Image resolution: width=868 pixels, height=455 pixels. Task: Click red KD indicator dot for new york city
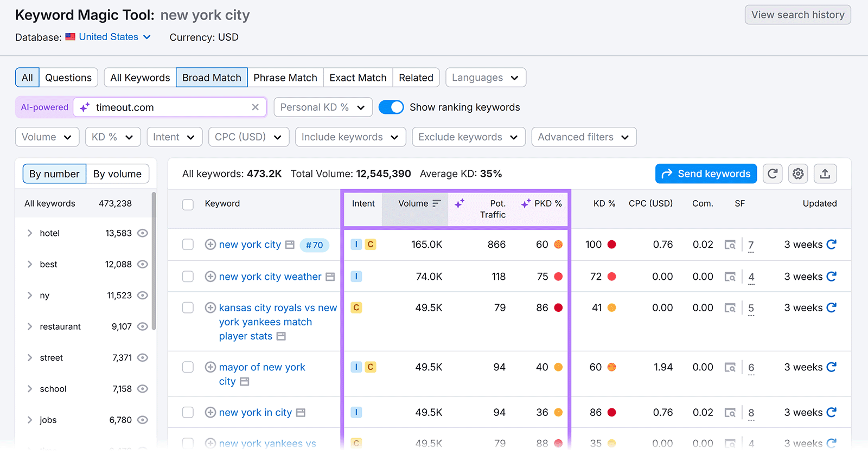pyautogui.click(x=612, y=245)
